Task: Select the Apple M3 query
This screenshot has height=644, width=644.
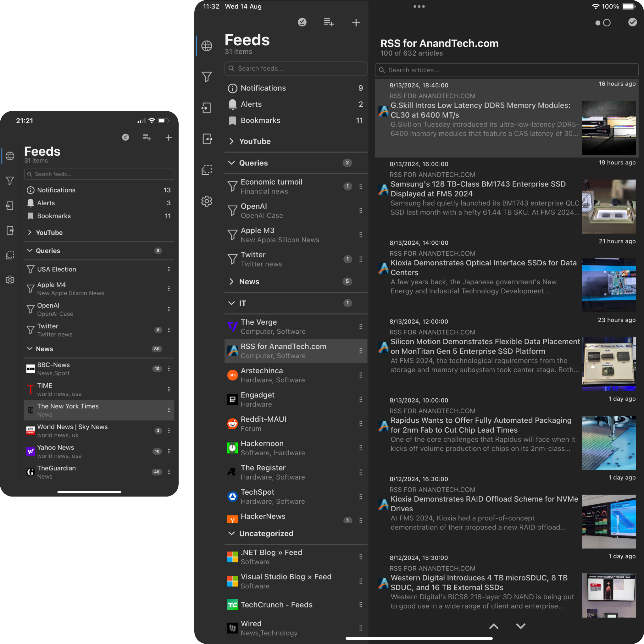Action: [x=296, y=235]
